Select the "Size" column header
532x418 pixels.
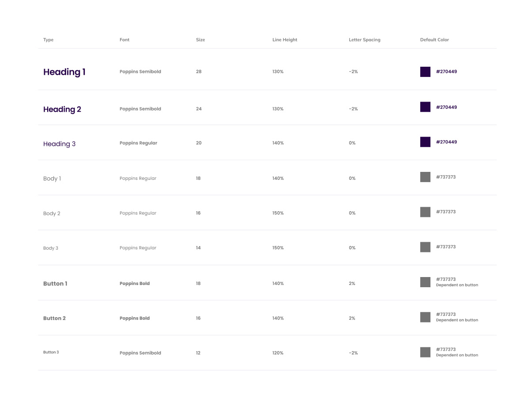200,40
